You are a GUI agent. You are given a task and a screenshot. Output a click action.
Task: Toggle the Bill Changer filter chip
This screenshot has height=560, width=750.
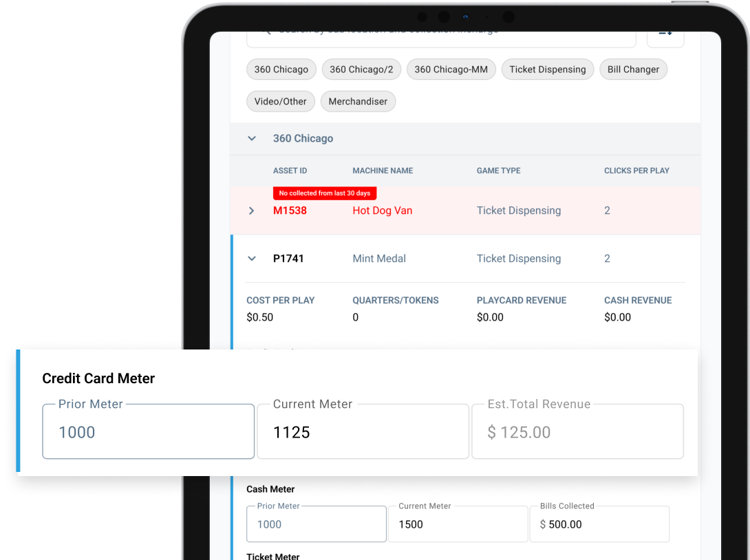click(633, 69)
